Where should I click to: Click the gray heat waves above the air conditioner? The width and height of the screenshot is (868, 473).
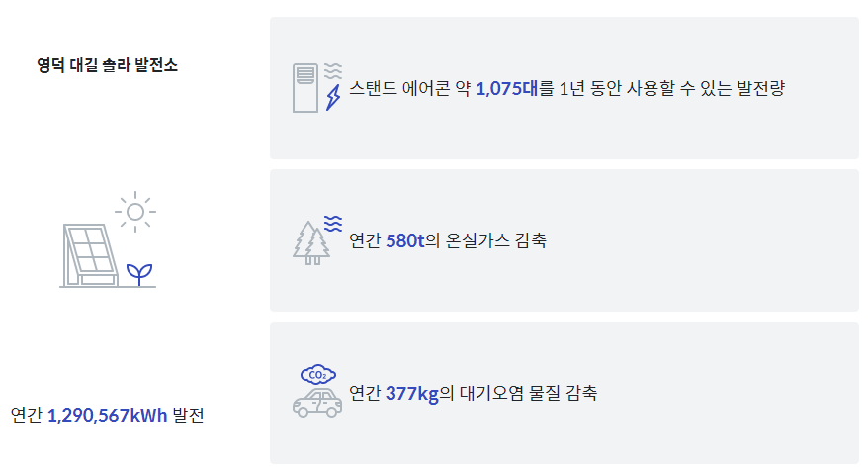pos(333,71)
